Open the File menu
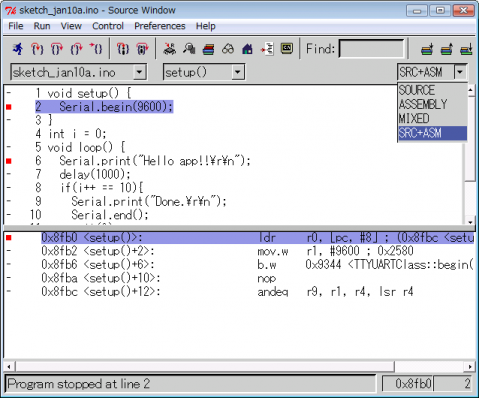 (x=16, y=26)
